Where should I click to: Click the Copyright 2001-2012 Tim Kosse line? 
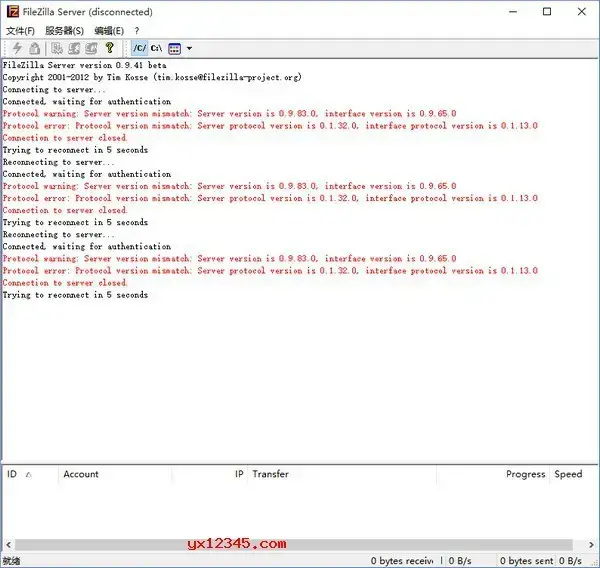(152, 77)
